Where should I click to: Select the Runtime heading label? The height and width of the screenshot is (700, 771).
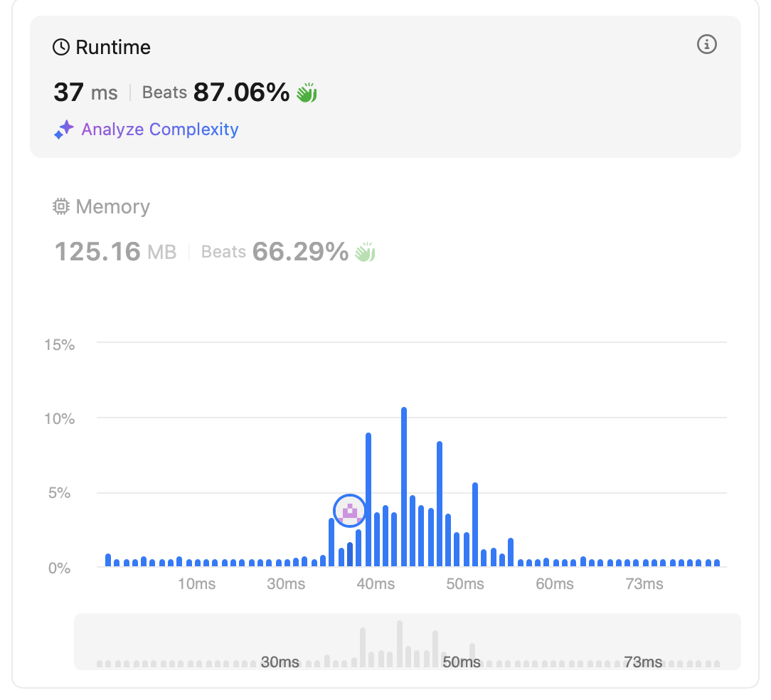coord(112,48)
